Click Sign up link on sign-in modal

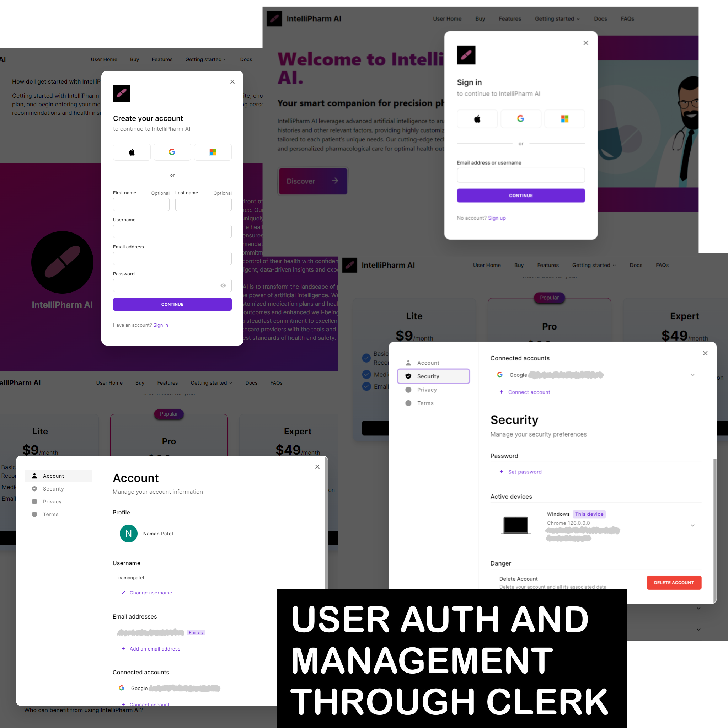point(497,218)
